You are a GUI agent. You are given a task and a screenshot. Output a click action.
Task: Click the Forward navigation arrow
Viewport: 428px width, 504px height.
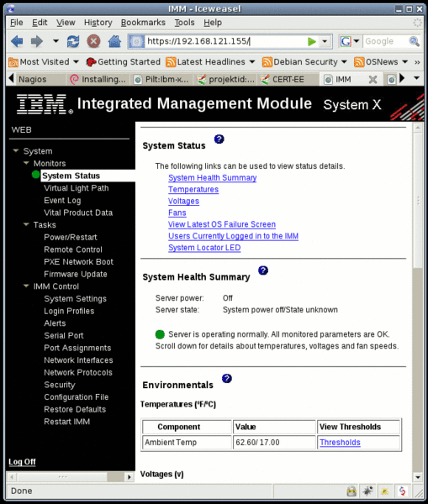(x=37, y=41)
